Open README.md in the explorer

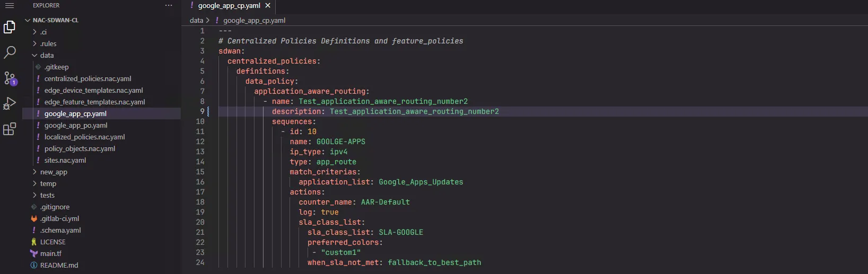pos(59,266)
